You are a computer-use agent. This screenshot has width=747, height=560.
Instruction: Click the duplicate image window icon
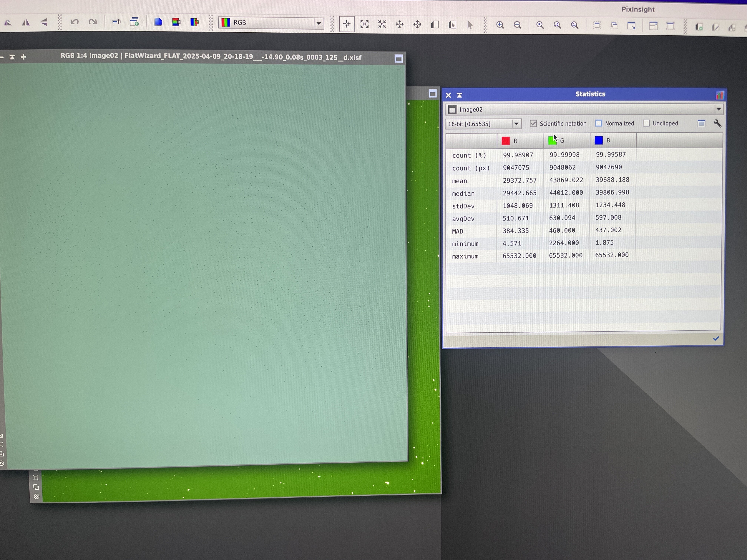134,22
